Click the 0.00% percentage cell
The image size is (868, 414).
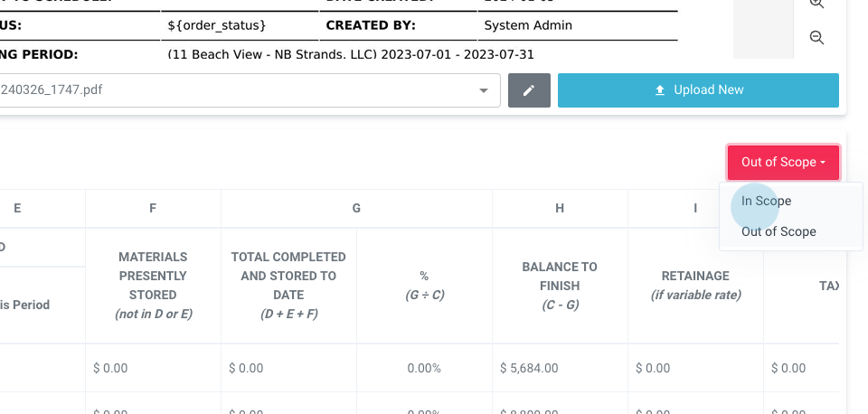point(423,368)
